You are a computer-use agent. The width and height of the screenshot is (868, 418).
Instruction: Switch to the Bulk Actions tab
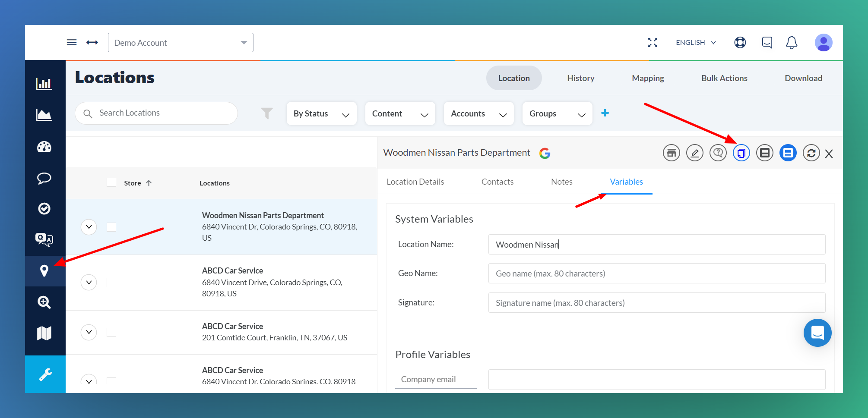pyautogui.click(x=724, y=78)
